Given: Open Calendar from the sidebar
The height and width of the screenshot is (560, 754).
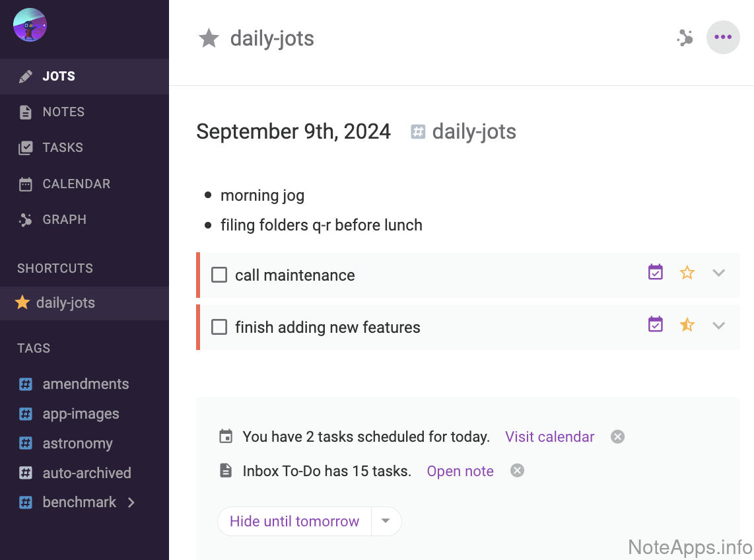Looking at the screenshot, I should [x=76, y=184].
